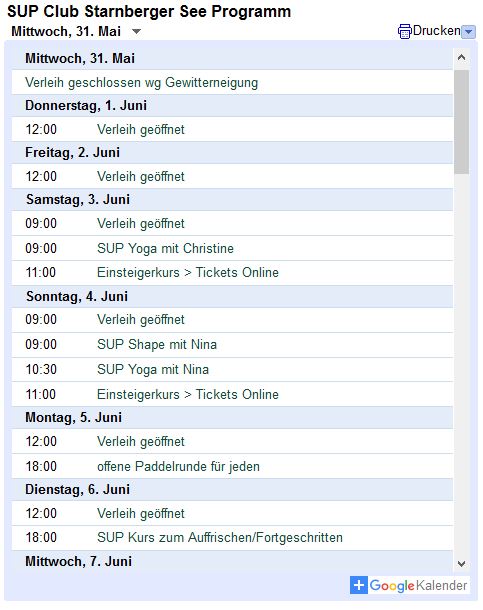
Task: Open SUP Yoga mit Nina event
Action: click(x=153, y=369)
